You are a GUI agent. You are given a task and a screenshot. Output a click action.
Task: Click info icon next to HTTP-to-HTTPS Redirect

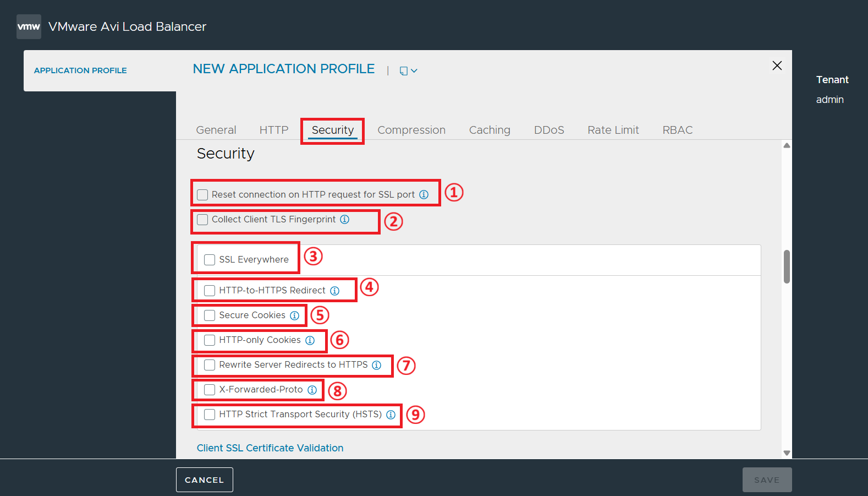click(x=334, y=291)
